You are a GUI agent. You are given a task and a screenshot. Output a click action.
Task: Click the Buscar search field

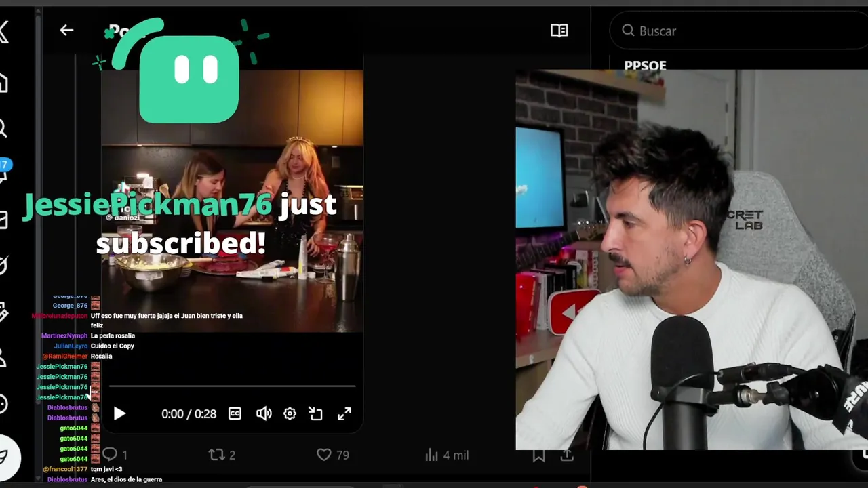coord(738,30)
